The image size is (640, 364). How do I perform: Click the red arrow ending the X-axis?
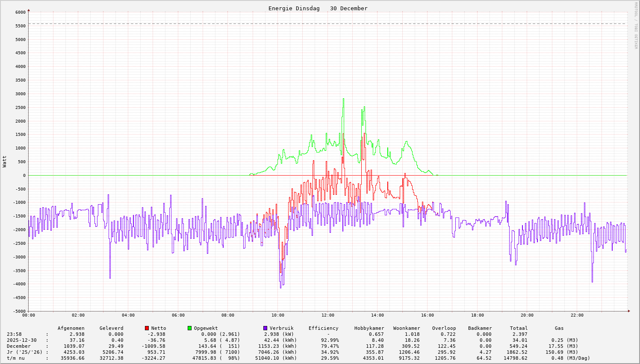click(629, 311)
